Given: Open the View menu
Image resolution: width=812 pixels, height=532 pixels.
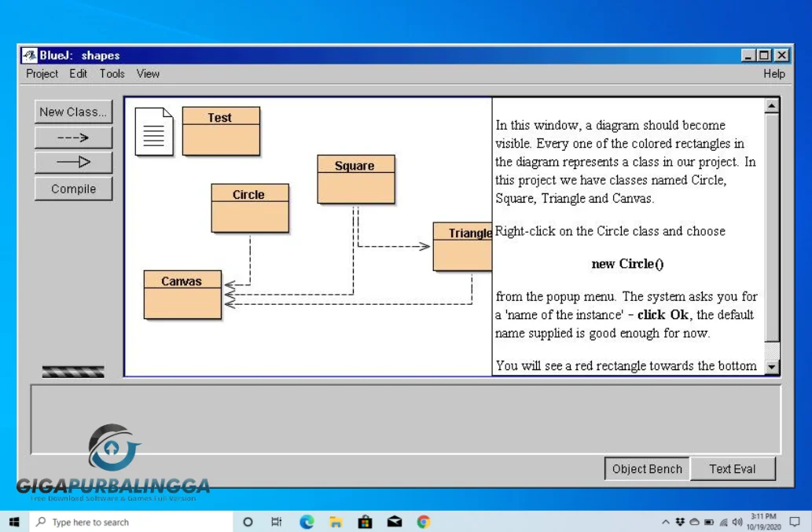Looking at the screenshot, I should click(x=148, y=73).
